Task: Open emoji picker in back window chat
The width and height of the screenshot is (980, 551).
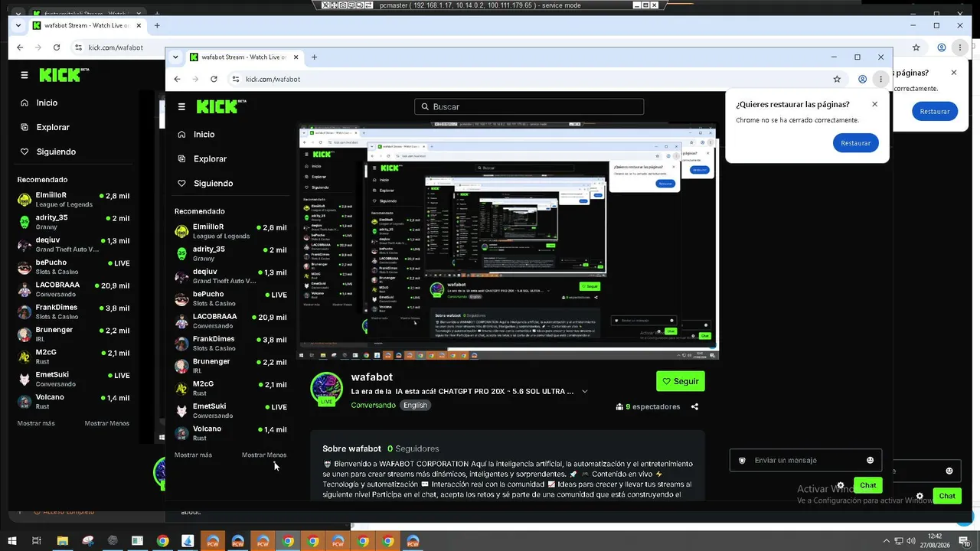Action: [x=949, y=471]
